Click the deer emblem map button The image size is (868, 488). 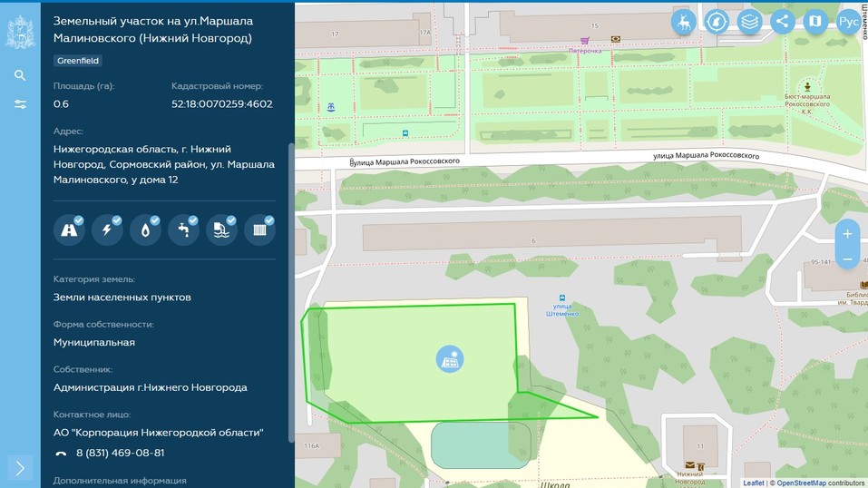point(684,22)
